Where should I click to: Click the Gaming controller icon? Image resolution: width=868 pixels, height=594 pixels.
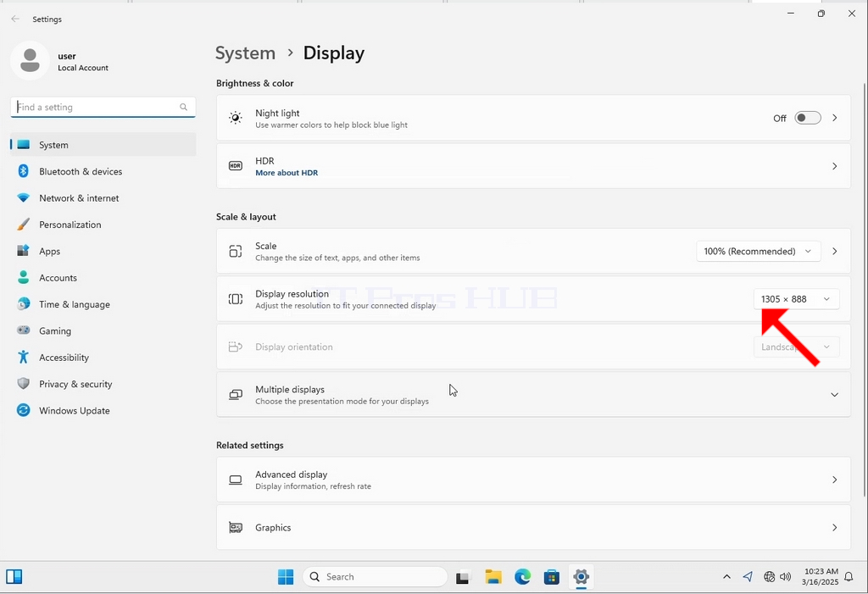point(23,330)
